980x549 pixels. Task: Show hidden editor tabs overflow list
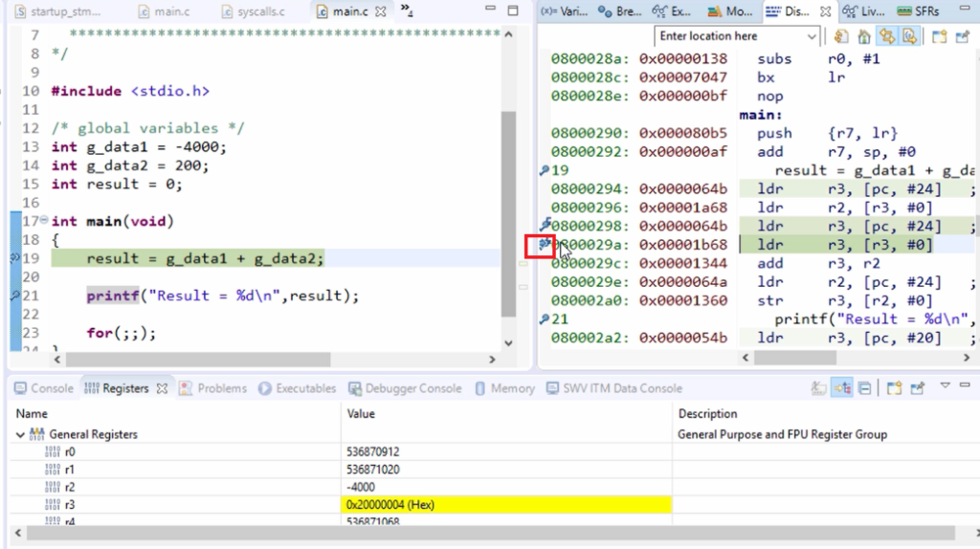pyautogui.click(x=406, y=10)
